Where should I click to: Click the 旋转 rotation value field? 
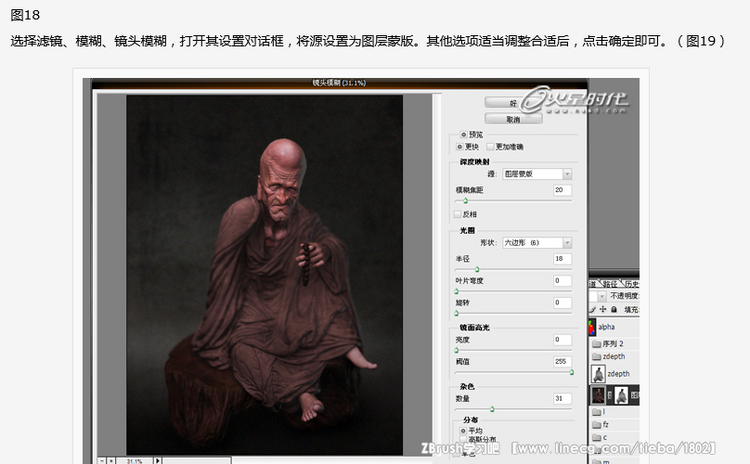(562, 303)
